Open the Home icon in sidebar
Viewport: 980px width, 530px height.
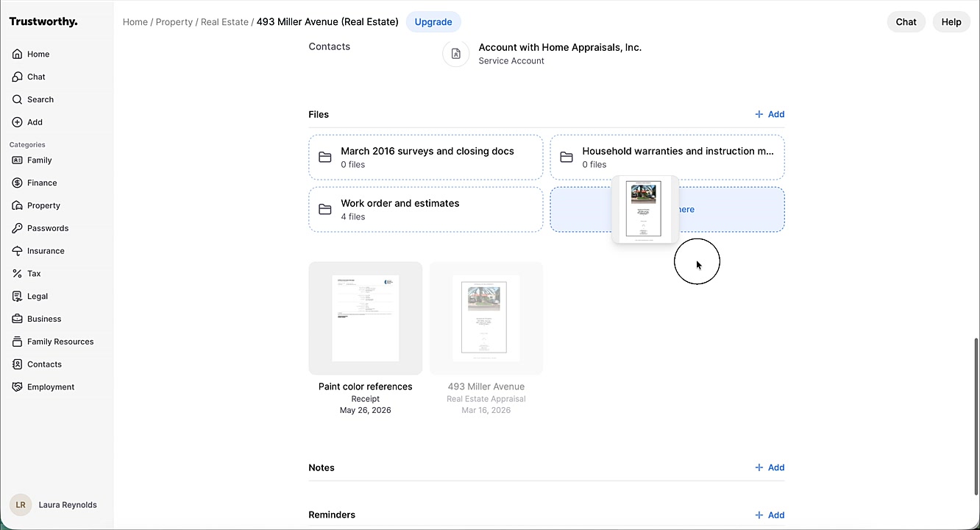pos(17,54)
